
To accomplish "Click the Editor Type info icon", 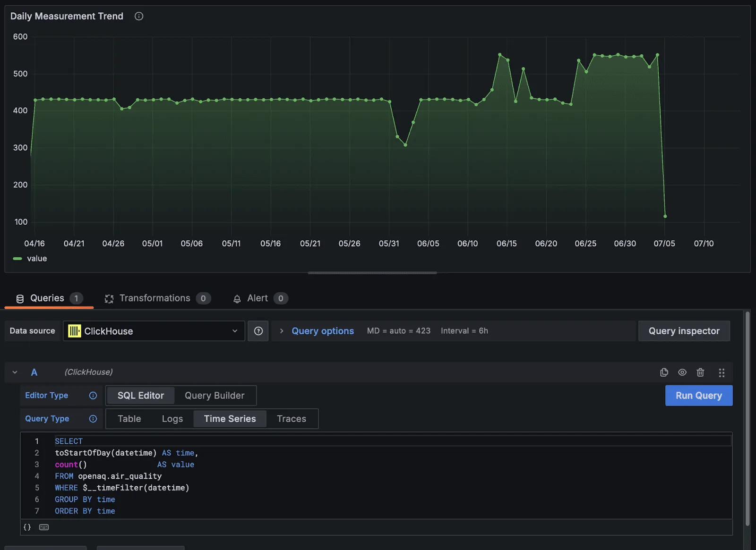I will (93, 396).
